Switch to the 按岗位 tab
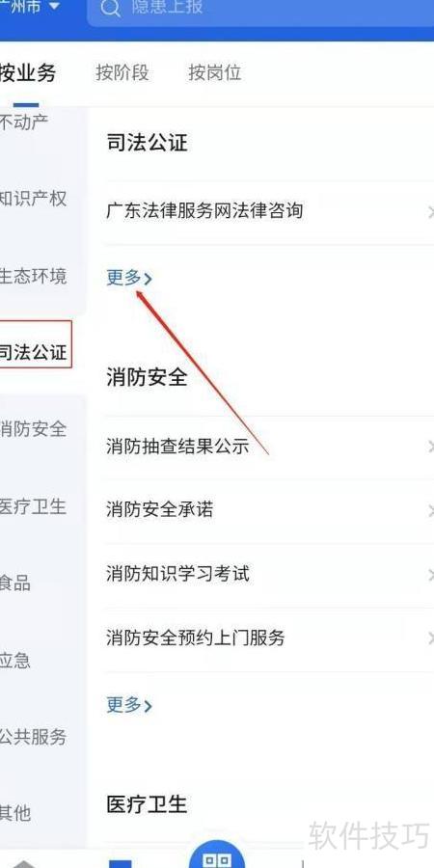Image resolution: width=434 pixels, height=868 pixels. pos(215,72)
